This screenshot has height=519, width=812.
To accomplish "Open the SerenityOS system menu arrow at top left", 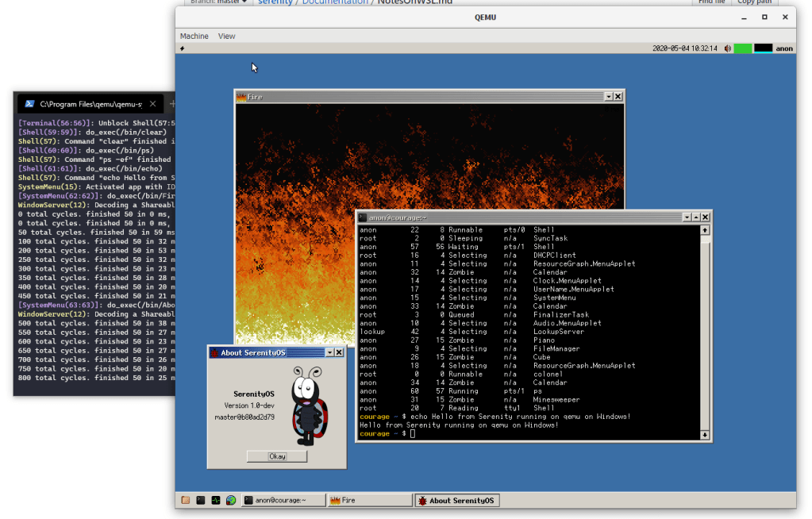I will tap(182, 48).
